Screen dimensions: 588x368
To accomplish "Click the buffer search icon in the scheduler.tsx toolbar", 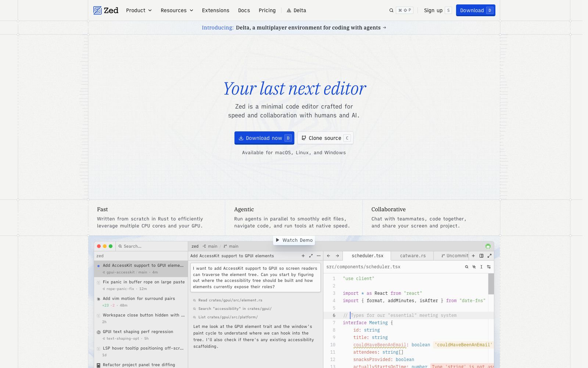I will [467, 267].
